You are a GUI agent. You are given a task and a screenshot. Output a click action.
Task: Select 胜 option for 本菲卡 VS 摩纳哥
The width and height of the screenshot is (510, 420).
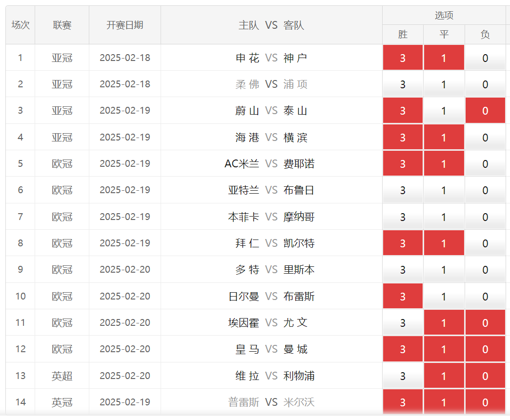click(403, 217)
